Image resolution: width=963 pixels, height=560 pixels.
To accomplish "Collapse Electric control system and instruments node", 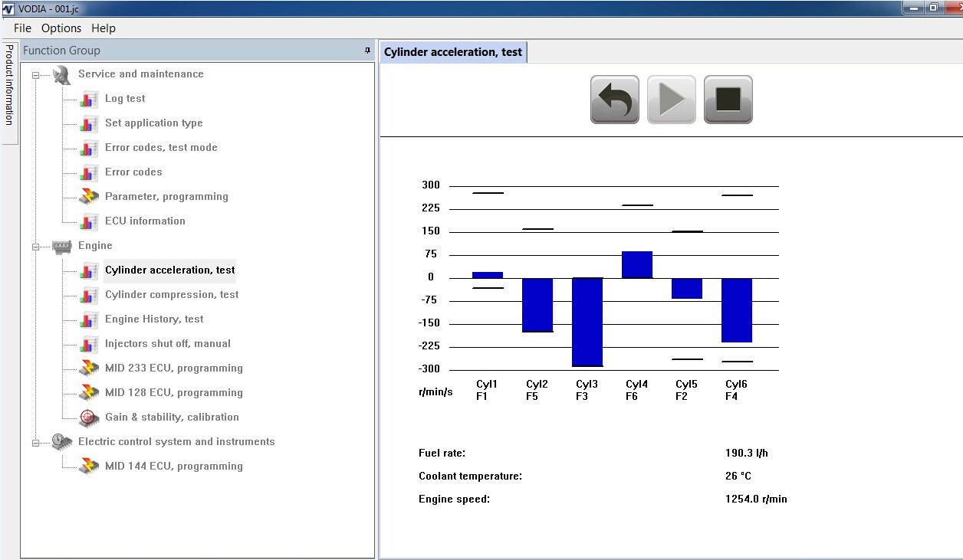I will pos(35,443).
